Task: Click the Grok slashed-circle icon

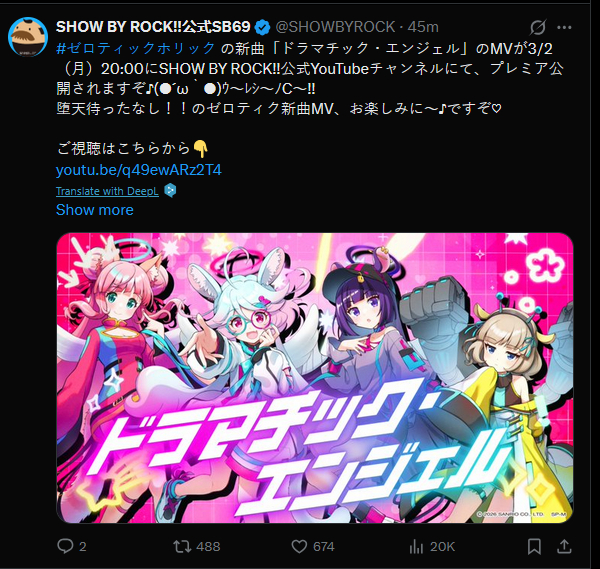Action: coord(538,27)
